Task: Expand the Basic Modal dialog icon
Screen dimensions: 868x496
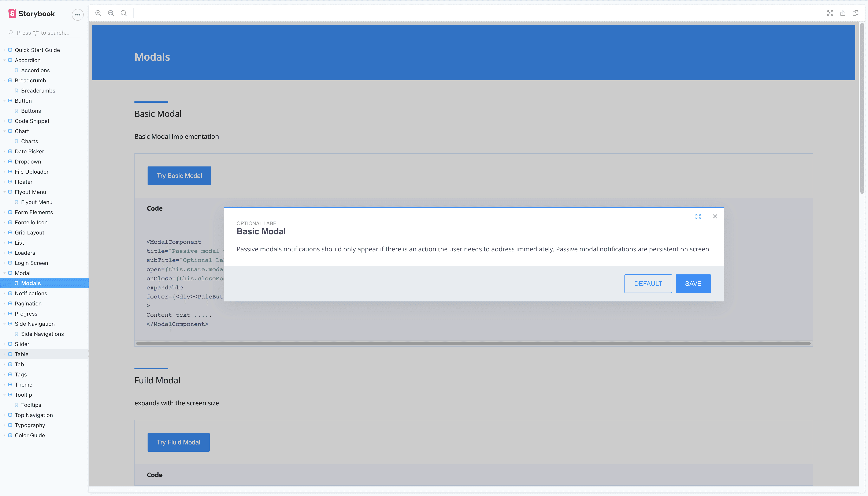Action: [698, 216]
